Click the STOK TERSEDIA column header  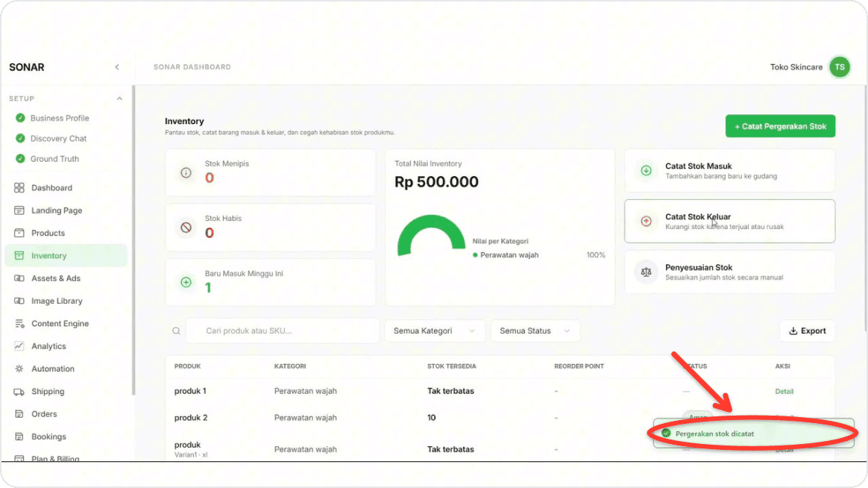tap(452, 366)
